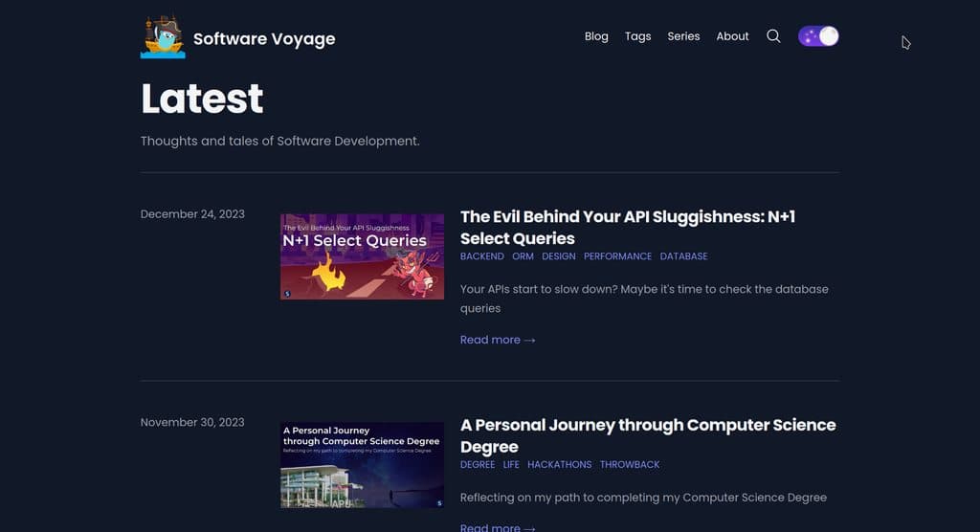Select the BACKEND tag
980x532 pixels.
coord(482,256)
